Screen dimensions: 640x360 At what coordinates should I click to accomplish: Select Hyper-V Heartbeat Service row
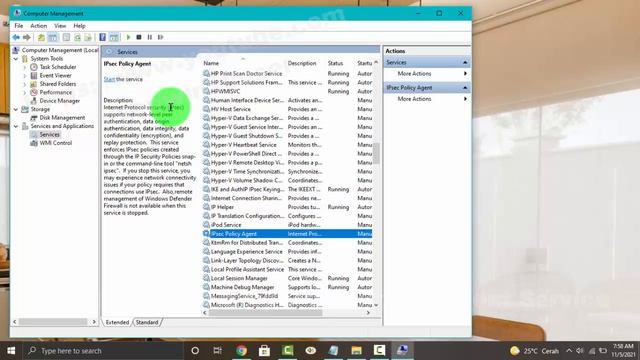(287, 145)
